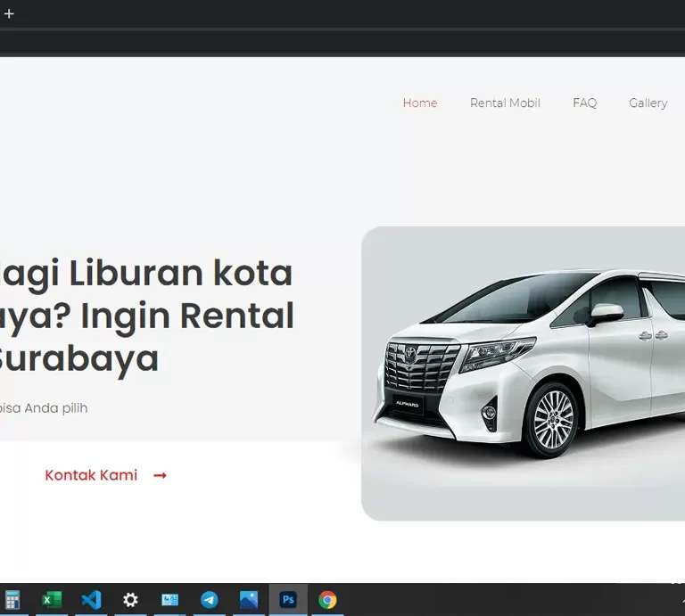
Task: Open the Rental Mobil menu item
Action: 505,103
